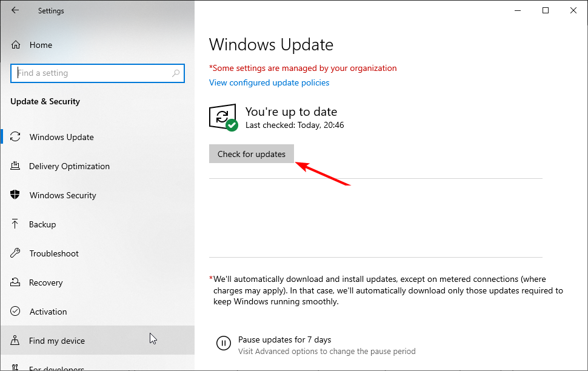Viewport: 588px width, 371px height.
Task: Click the back arrow in Settings header
Action: 15,10
